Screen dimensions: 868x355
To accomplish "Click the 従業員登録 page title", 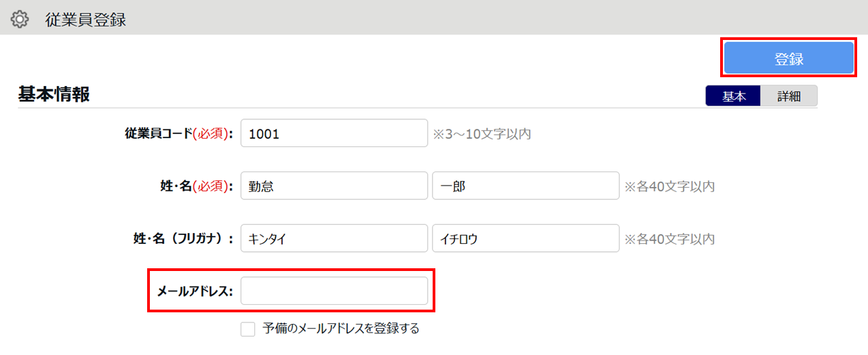I will [85, 20].
